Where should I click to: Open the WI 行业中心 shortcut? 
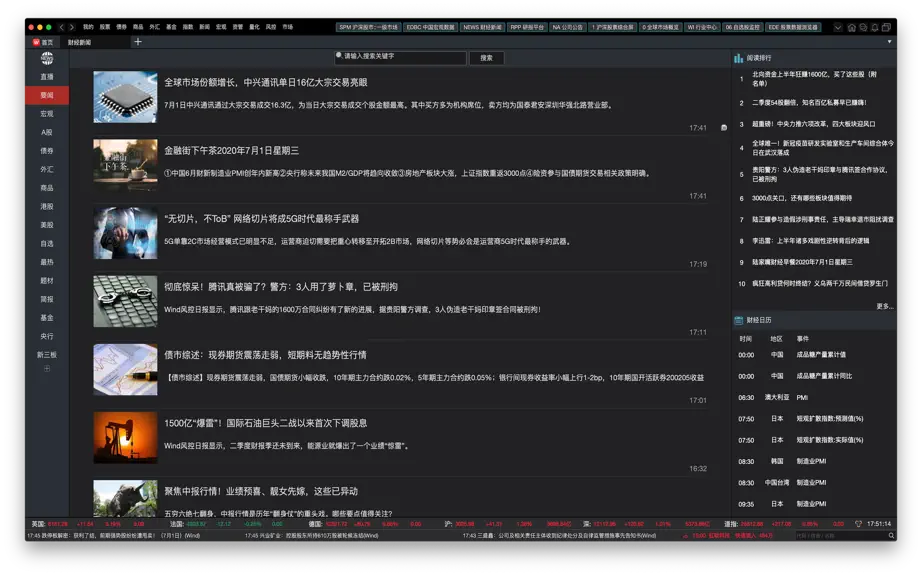(x=702, y=28)
